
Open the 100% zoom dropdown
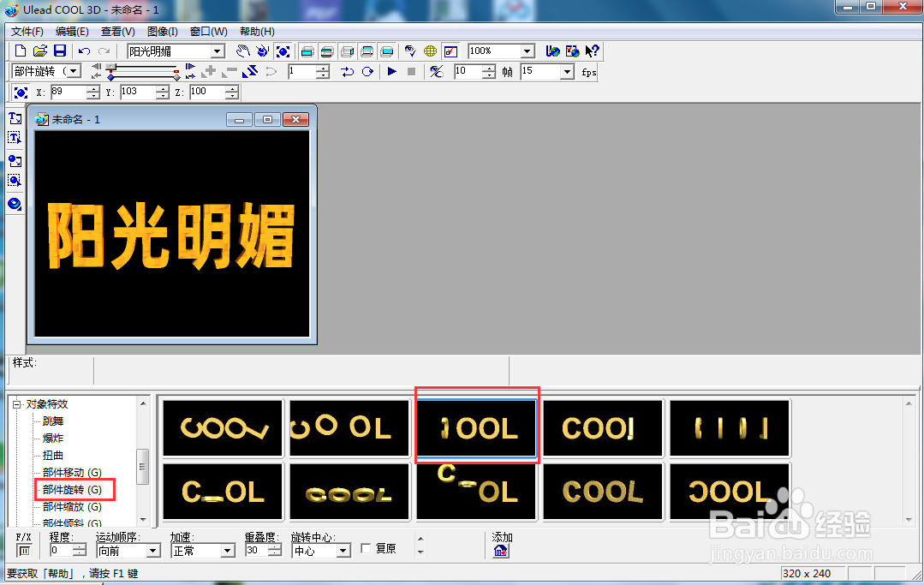point(528,51)
